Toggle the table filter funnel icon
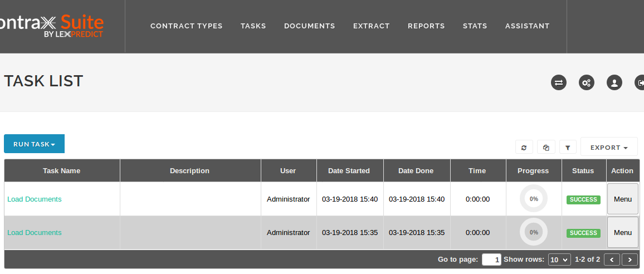 click(568, 147)
